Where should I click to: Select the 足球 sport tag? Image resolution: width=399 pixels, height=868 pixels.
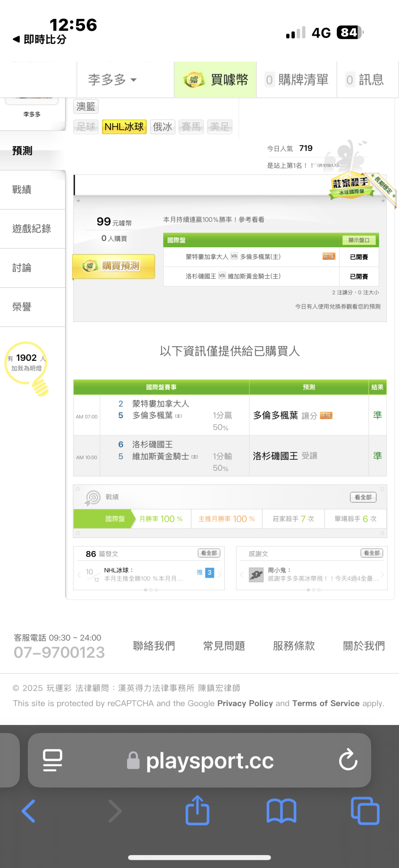pos(86,127)
